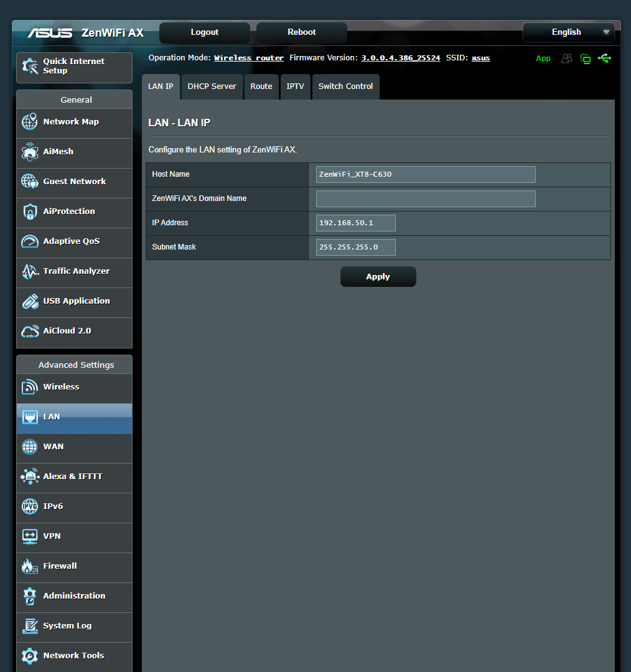Click the LAN ethernet port icon
The image size is (631, 672).
click(30, 416)
